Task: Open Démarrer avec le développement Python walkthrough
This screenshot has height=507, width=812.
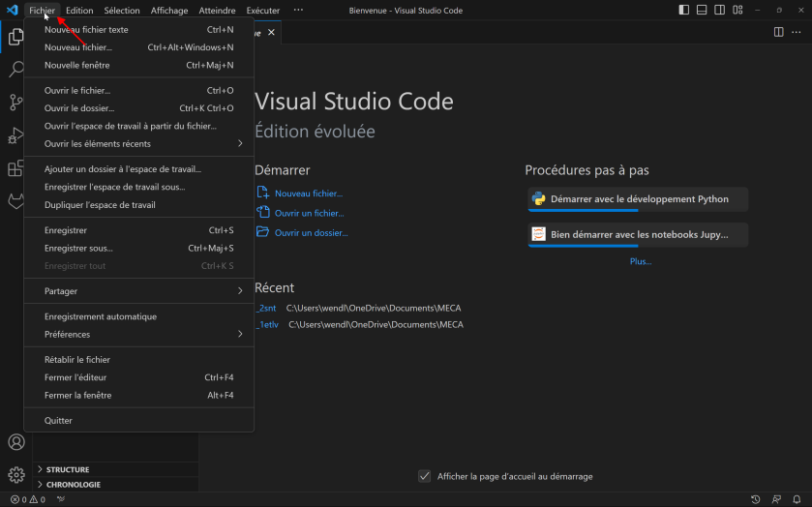Action: click(x=638, y=199)
